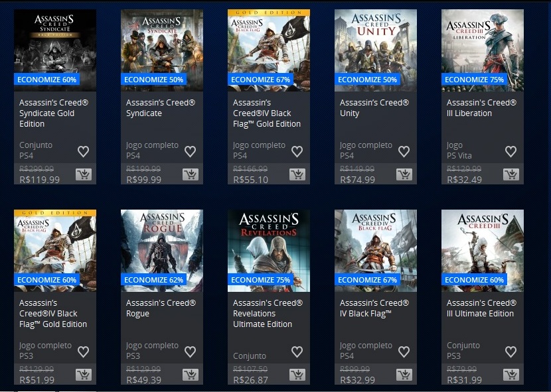The image size is (551, 392).
Task: Click heart on PS4 Black Flag Gold Edition
Action: click(x=297, y=151)
